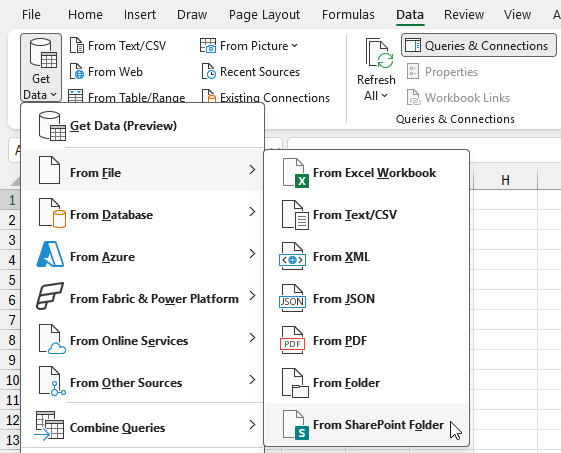Expand the From Database submenu chevron
This screenshot has width=561, height=453.
[252, 211]
